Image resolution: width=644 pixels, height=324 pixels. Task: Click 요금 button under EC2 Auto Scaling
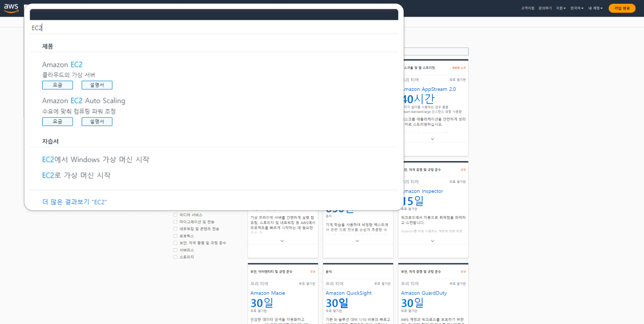58,121
